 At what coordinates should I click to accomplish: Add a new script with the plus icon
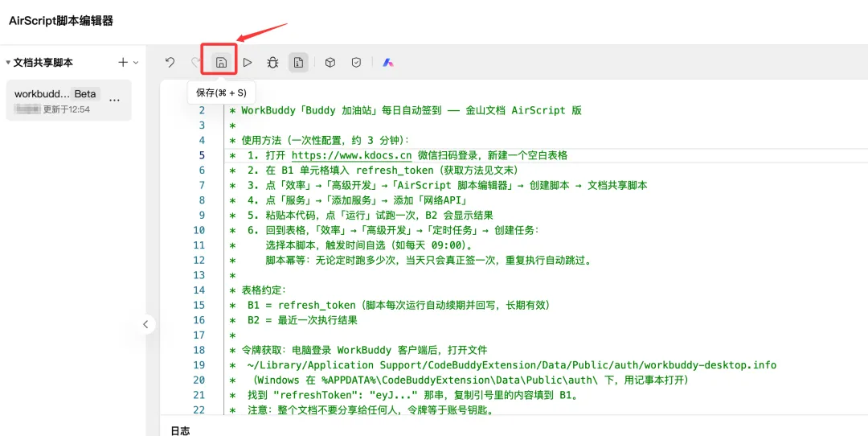click(x=123, y=63)
